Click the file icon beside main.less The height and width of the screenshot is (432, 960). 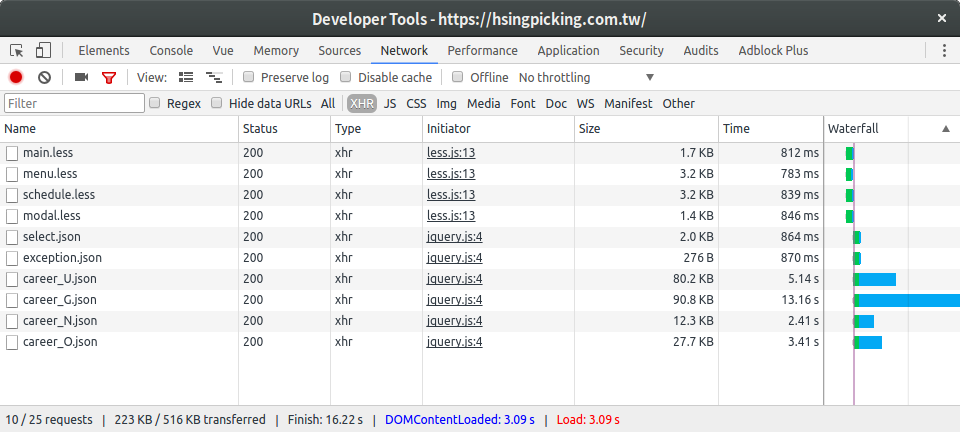(12, 153)
